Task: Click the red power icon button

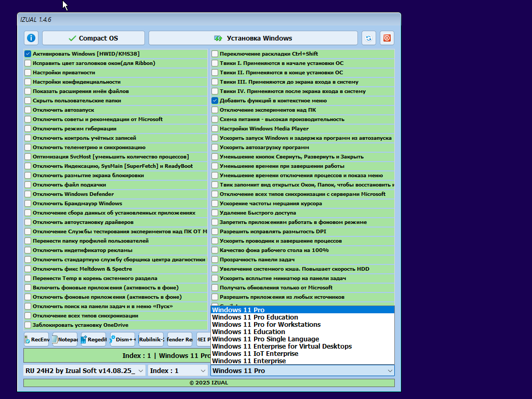Action: (x=387, y=38)
